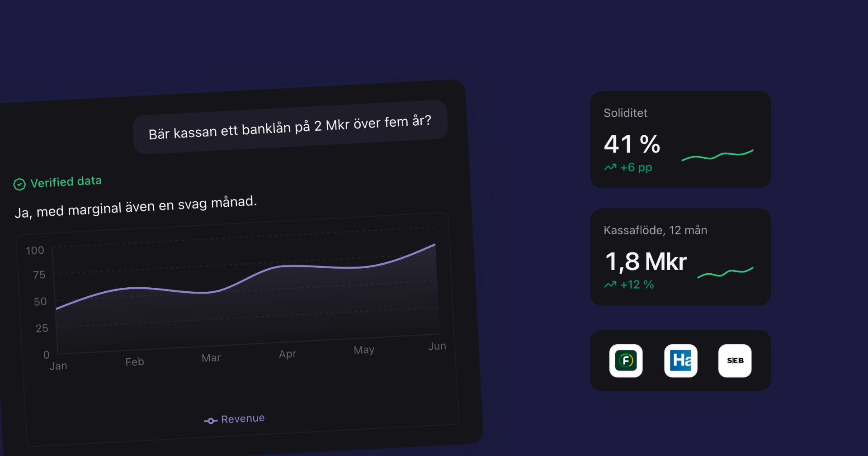The image size is (868, 456).
Task: Click the Kassaflöde green sparkline chart
Action: point(726,272)
